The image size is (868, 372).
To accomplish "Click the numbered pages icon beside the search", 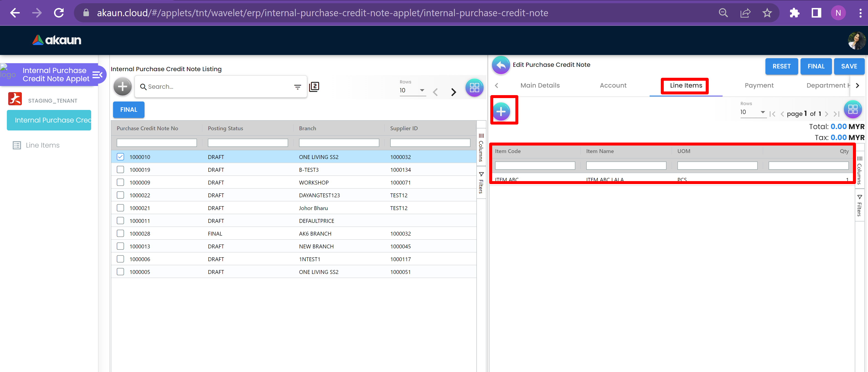I will point(314,87).
